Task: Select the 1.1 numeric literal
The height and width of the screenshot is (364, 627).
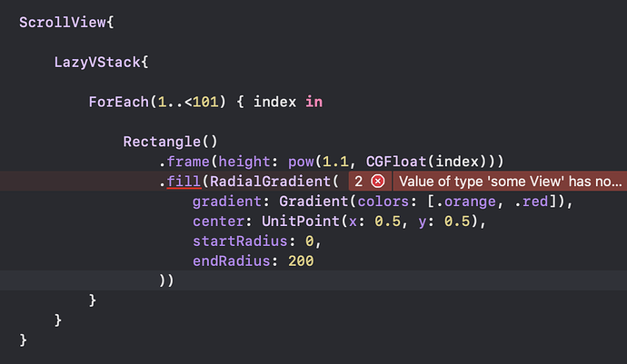Action: pos(335,162)
